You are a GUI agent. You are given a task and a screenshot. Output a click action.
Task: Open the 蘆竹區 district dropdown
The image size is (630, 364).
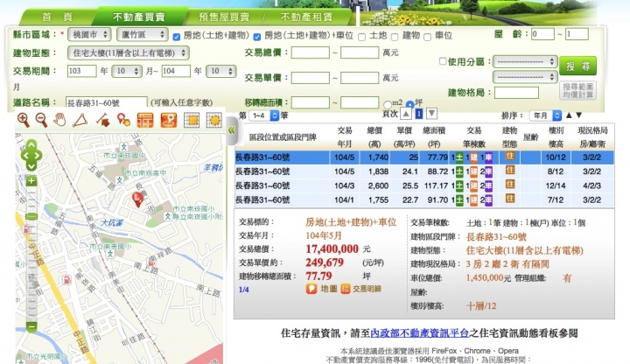point(143,34)
